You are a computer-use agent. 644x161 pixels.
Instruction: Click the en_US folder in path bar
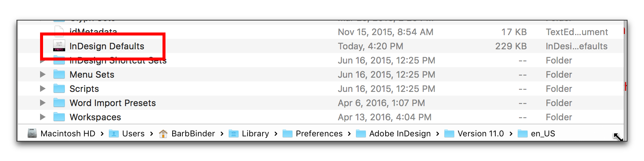536,133
